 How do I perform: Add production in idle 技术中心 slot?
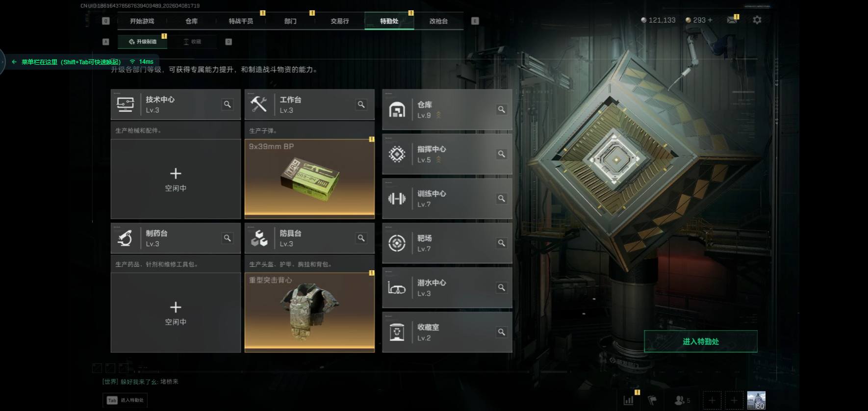[176, 179]
